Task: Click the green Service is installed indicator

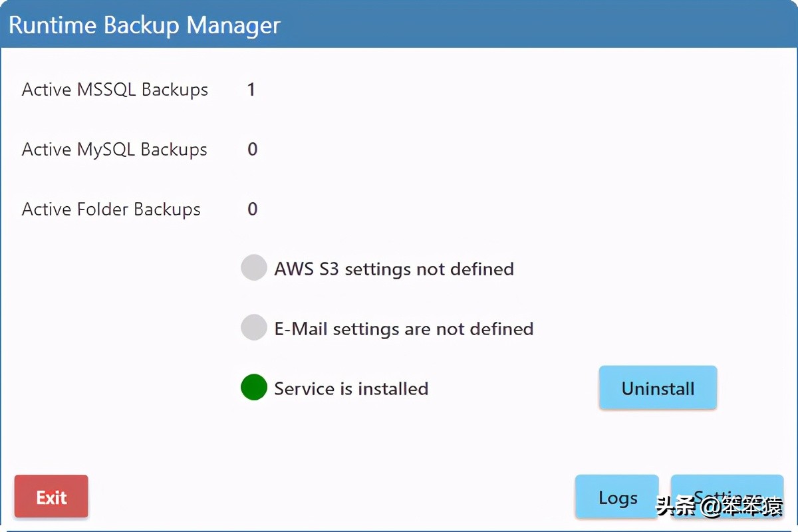Action: coord(253,388)
